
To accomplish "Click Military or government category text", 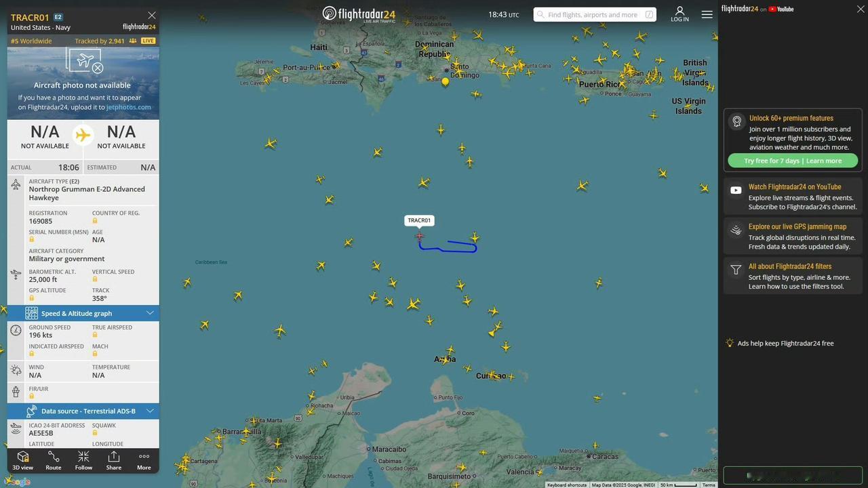I will click(66, 259).
